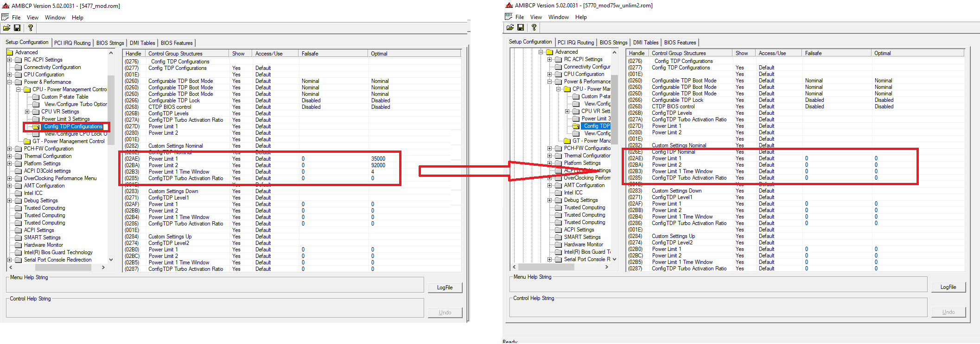Click Open file icon in right window toolbar
The image size is (980, 344).
click(510, 27)
